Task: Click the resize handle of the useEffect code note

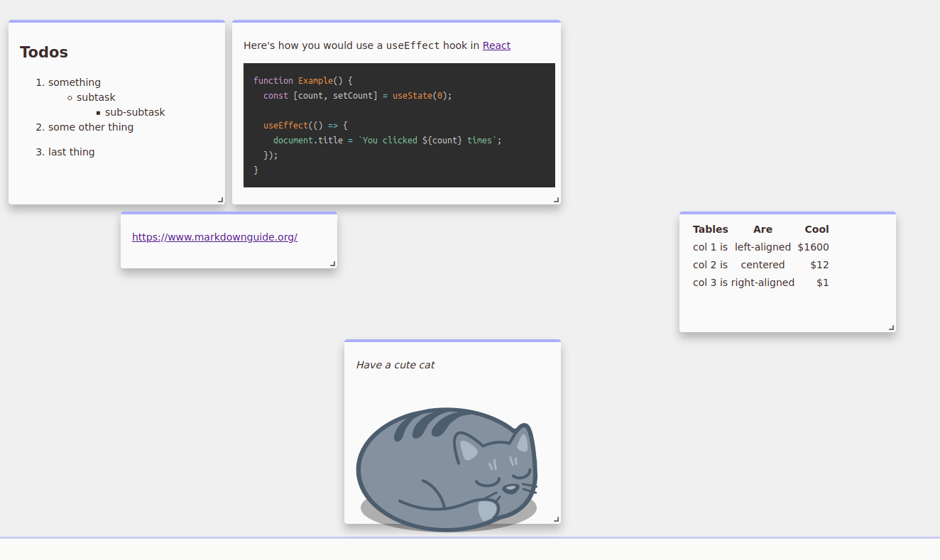Action: coord(557,200)
